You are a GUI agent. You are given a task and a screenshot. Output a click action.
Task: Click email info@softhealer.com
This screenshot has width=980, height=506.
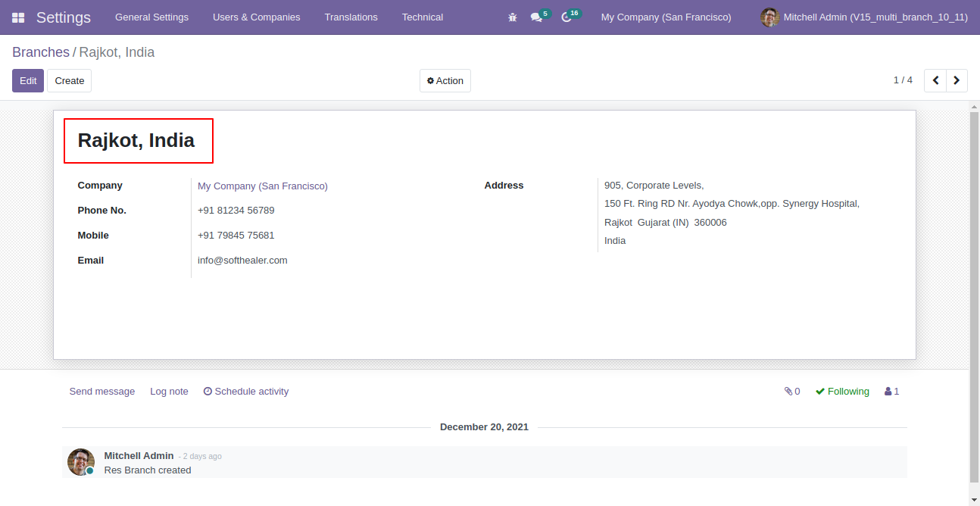pos(242,261)
